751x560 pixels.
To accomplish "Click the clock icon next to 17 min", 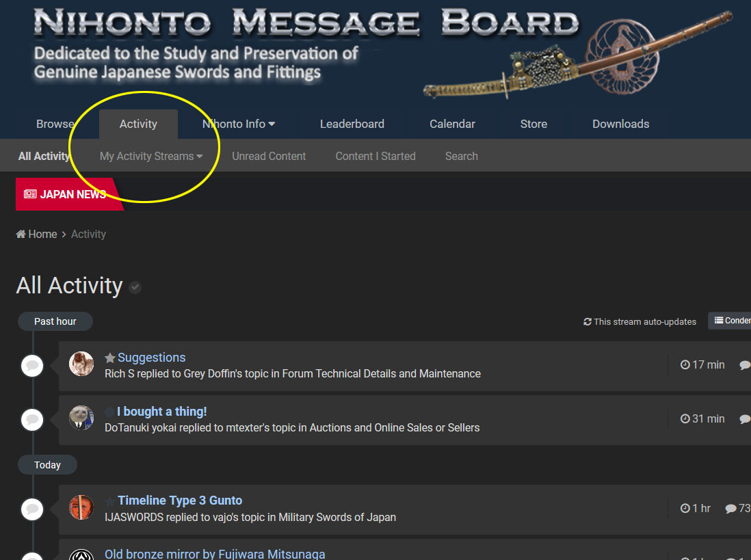I will coord(685,364).
